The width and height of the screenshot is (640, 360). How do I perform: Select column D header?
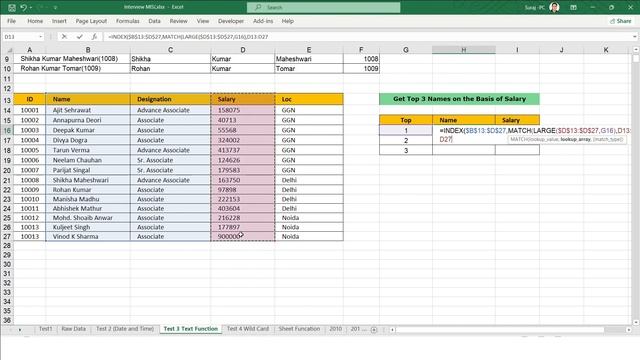point(243,50)
